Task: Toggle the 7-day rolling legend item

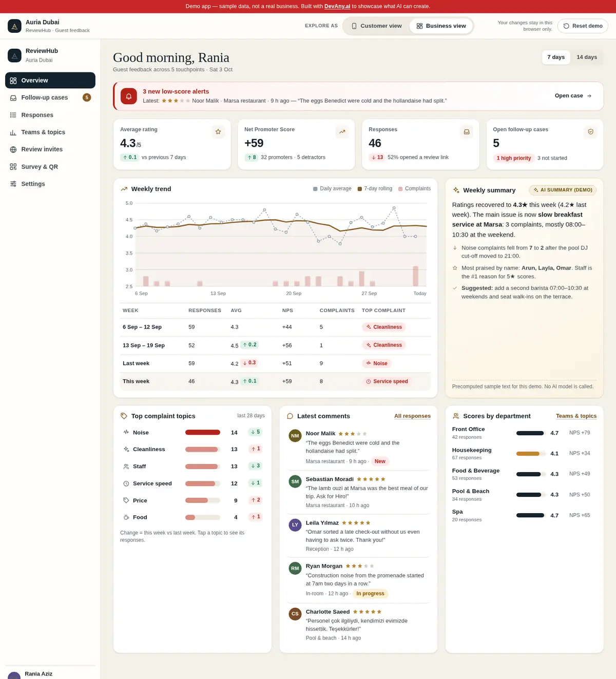Action: tap(375, 189)
